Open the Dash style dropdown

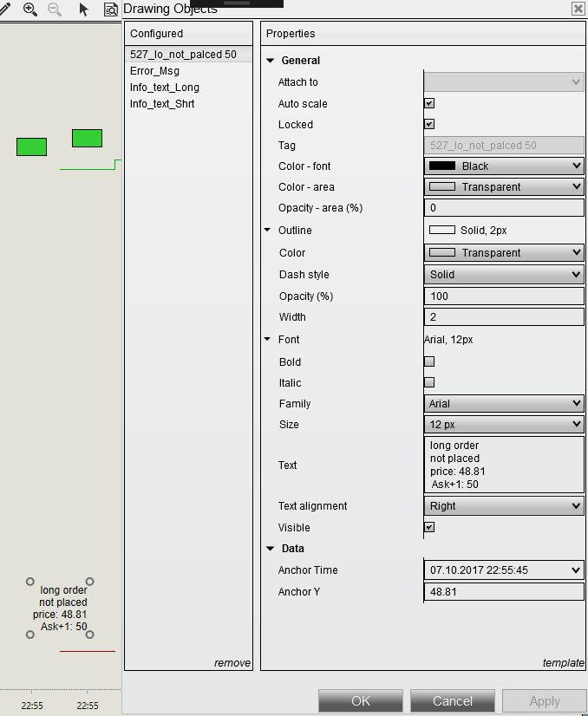click(504, 275)
